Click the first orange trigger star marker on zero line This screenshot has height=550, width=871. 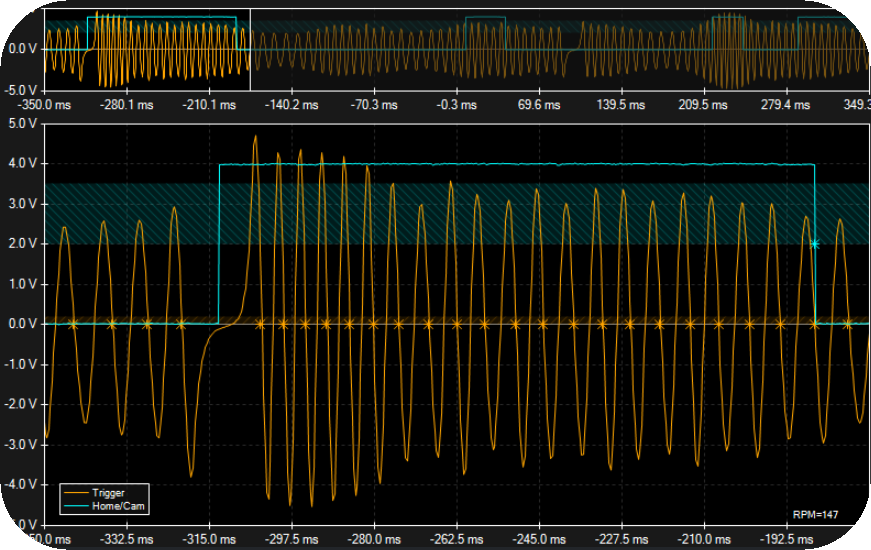point(73,324)
